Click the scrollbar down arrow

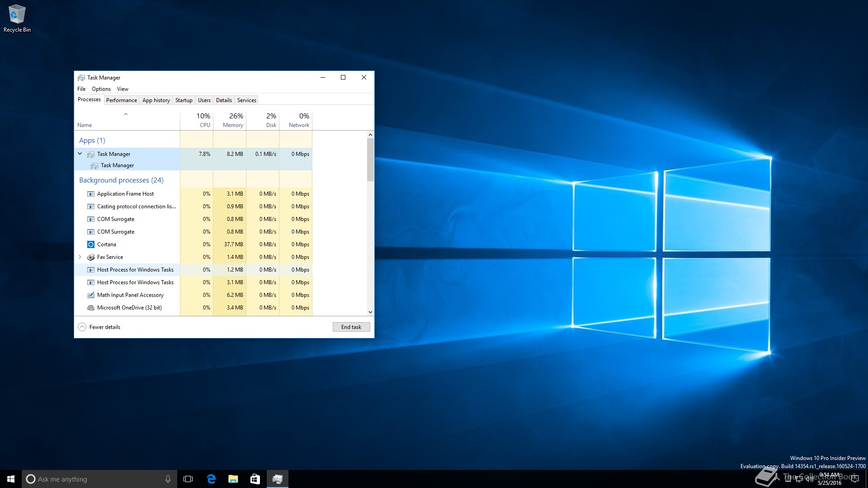pyautogui.click(x=370, y=312)
